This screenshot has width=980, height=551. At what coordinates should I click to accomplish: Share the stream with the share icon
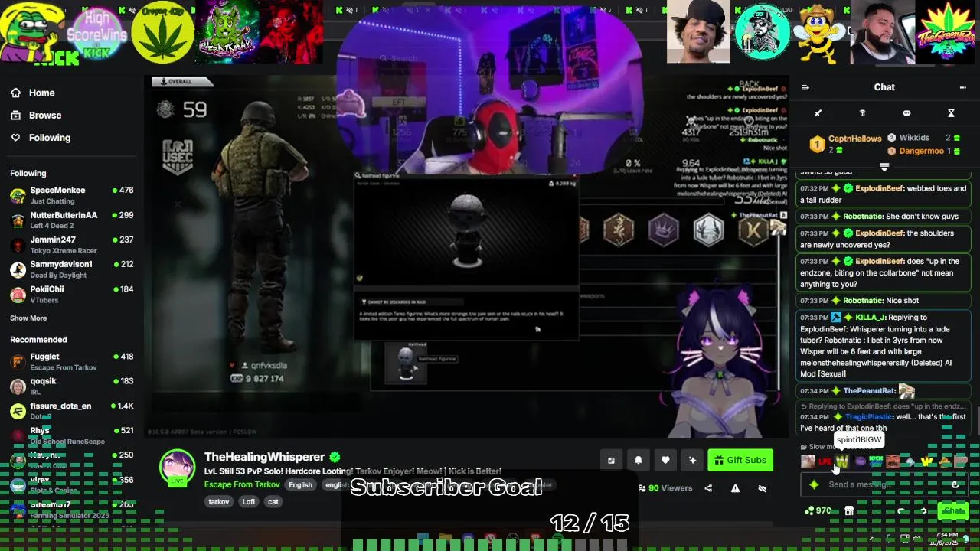pos(708,488)
